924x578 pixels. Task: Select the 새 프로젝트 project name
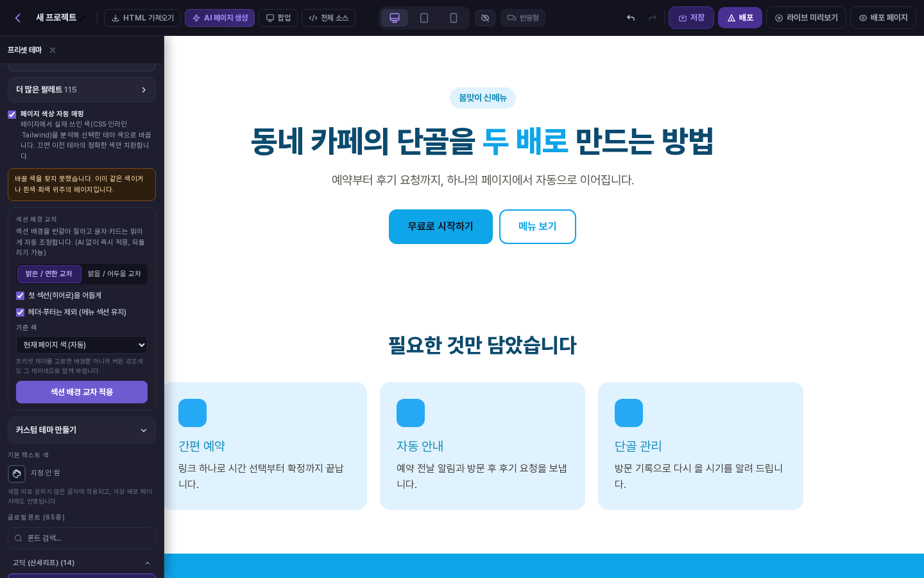click(56, 18)
